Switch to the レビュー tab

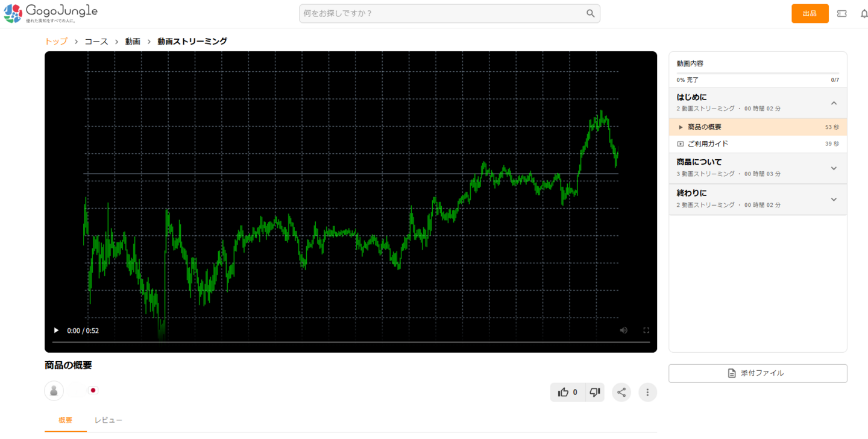tap(108, 420)
